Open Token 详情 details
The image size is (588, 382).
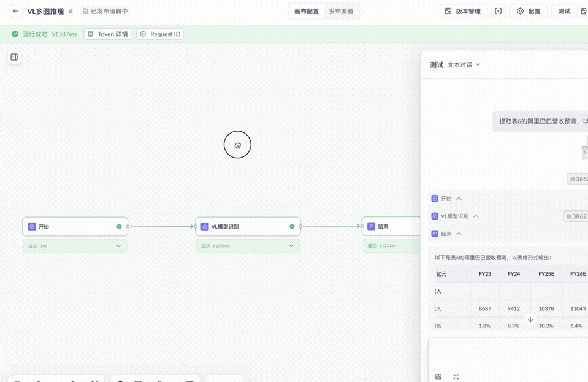(108, 34)
